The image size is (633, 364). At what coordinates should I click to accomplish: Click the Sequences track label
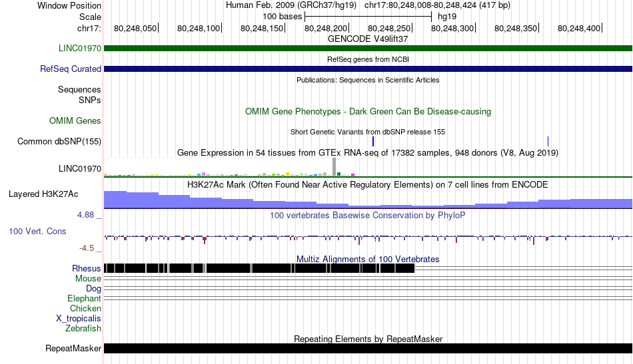79,89
